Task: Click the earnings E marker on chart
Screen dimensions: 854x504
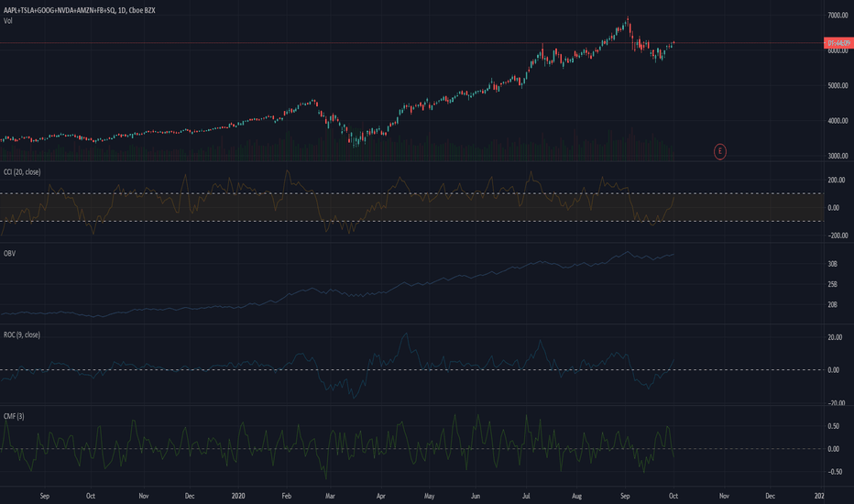Action: (x=720, y=151)
